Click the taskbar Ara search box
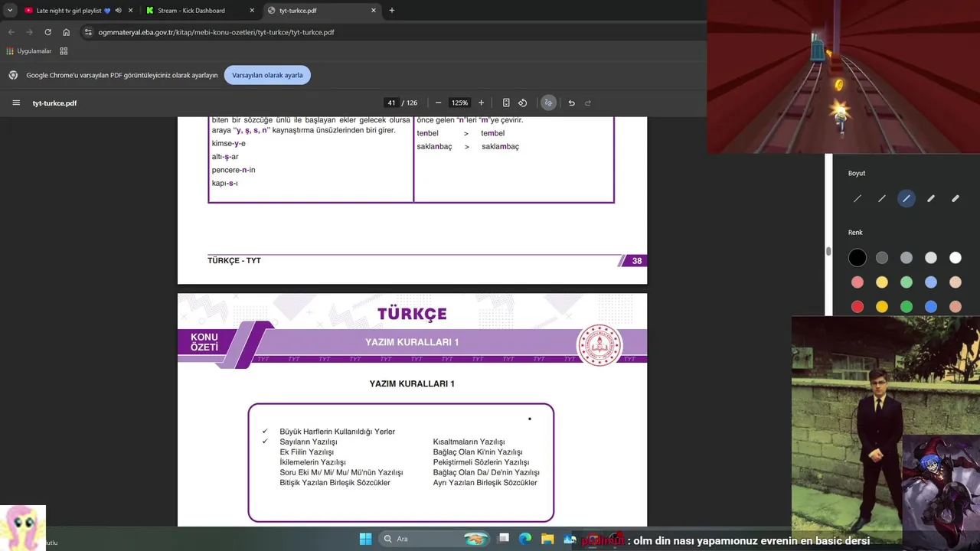The height and width of the screenshot is (551, 980). pyautogui.click(x=436, y=539)
